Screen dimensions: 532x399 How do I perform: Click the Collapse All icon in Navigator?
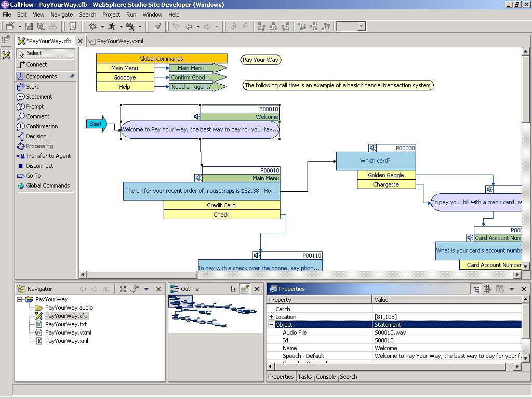click(x=123, y=289)
